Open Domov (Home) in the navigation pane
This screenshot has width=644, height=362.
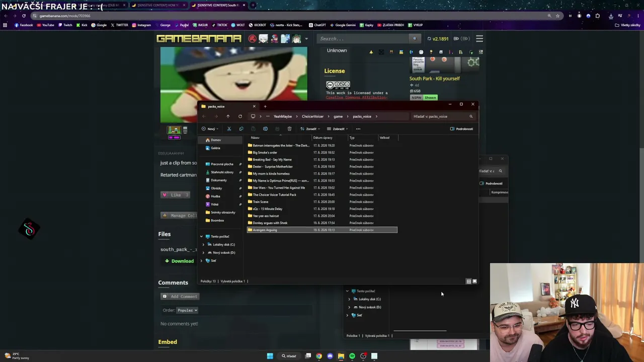(215, 140)
